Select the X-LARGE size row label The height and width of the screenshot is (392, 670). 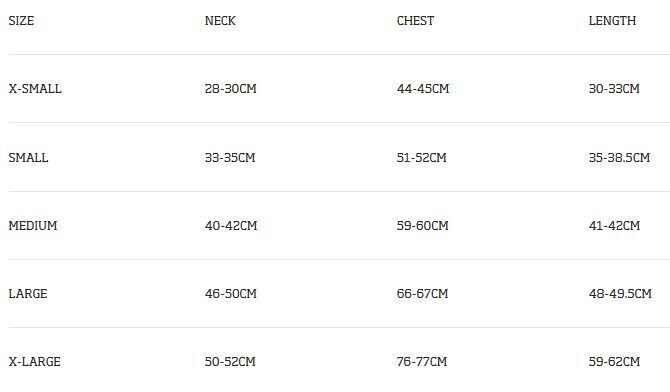pyautogui.click(x=35, y=362)
